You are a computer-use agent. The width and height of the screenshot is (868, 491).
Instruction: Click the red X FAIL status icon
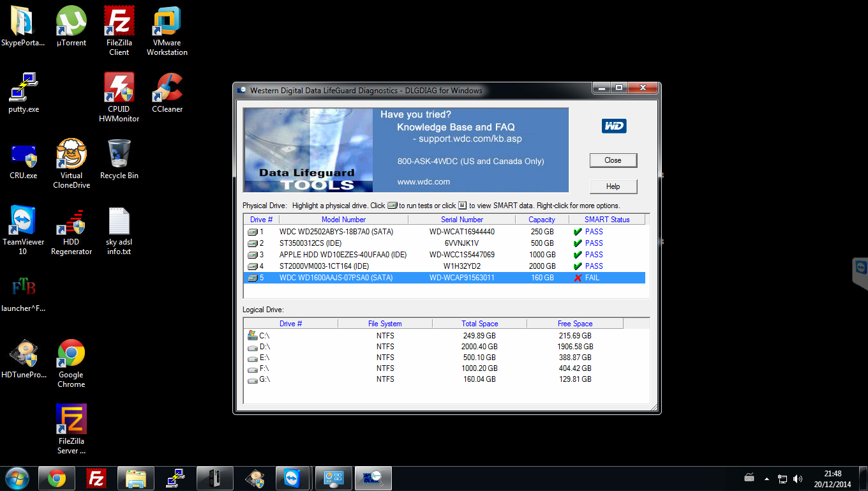578,278
